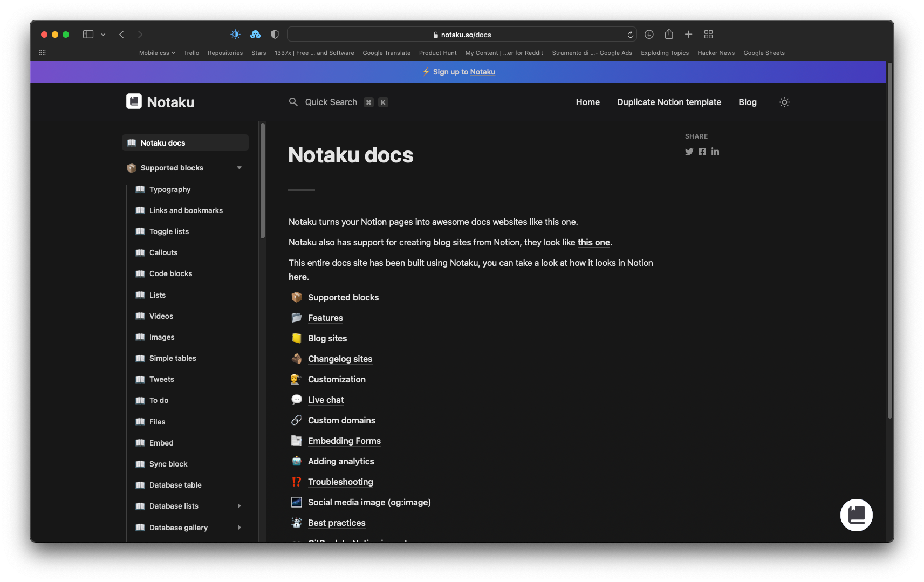Open the Quick Search magnifier
This screenshot has width=924, height=582.
point(293,102)
